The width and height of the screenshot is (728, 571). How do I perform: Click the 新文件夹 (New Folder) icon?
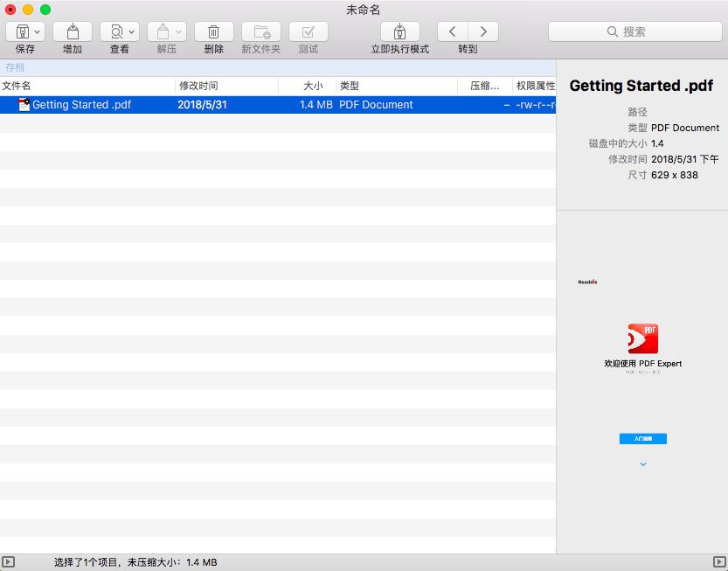pyautogui.click(x=260, y=31)
